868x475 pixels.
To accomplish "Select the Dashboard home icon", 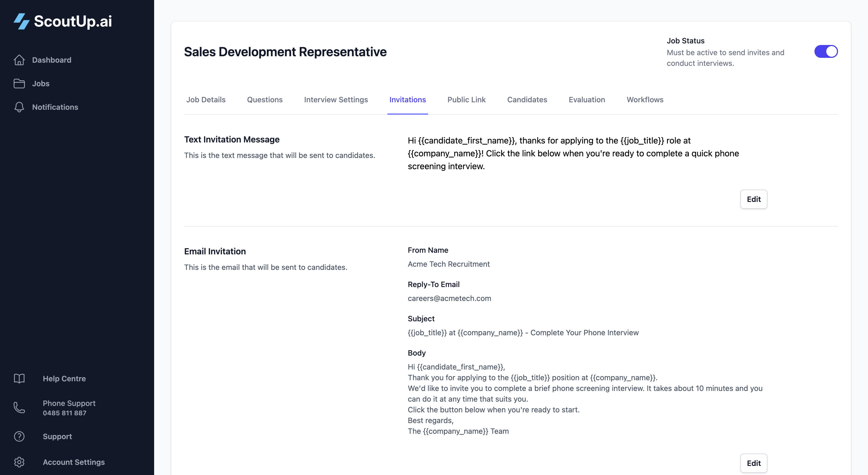I will 19,60.
